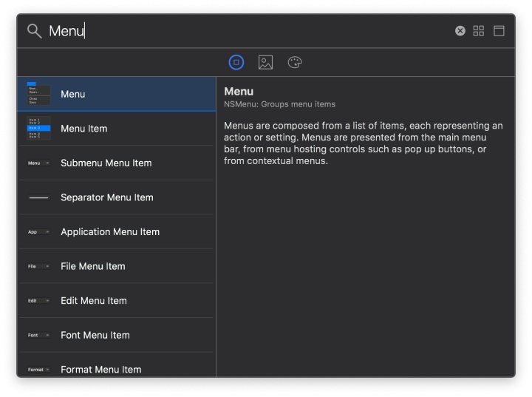Click the 'Font' thumbnail icon
The width and height of the screenshot is (532, 397).
[x=38, y=335]
